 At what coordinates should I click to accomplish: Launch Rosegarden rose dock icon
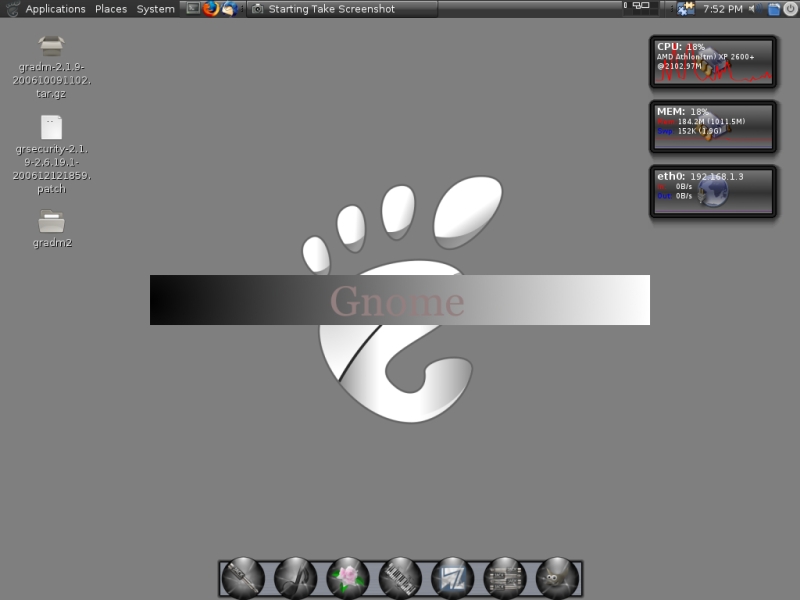click(348, 578)
